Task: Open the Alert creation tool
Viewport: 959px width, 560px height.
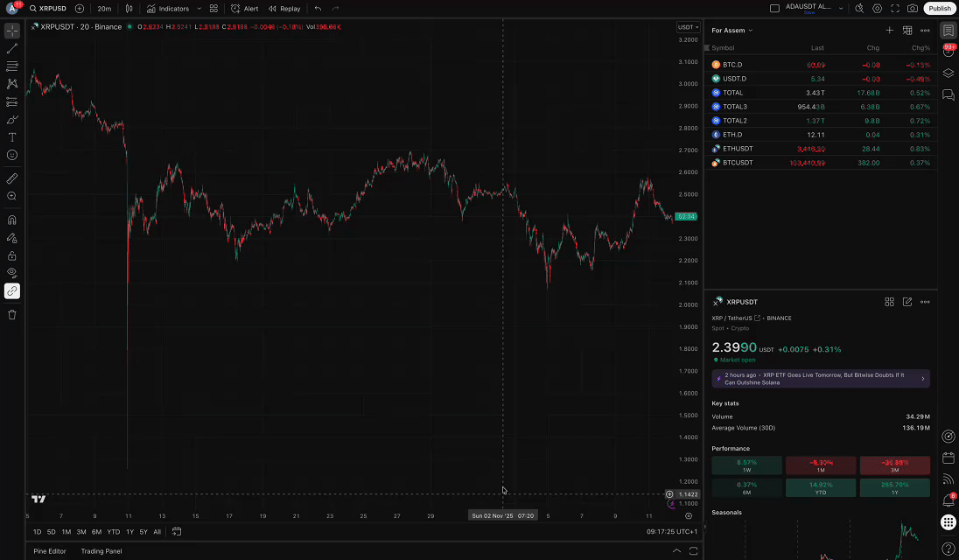Action: (244, 8)
